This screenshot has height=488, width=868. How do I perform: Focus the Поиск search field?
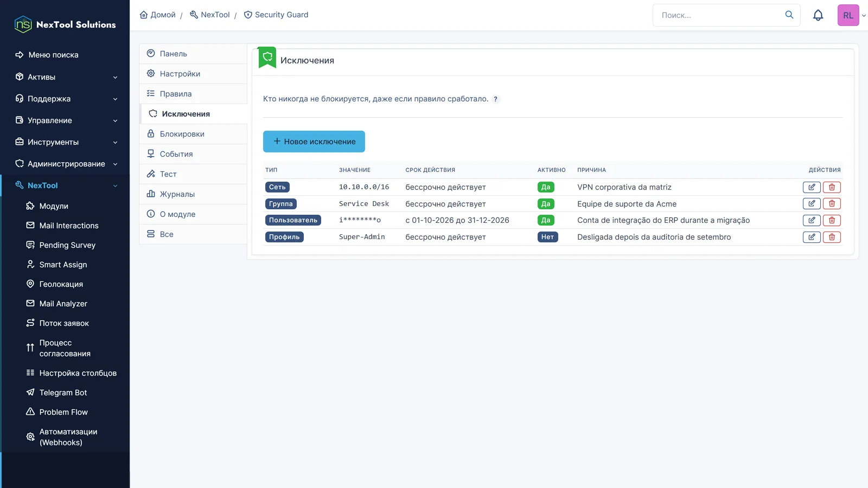719,15
